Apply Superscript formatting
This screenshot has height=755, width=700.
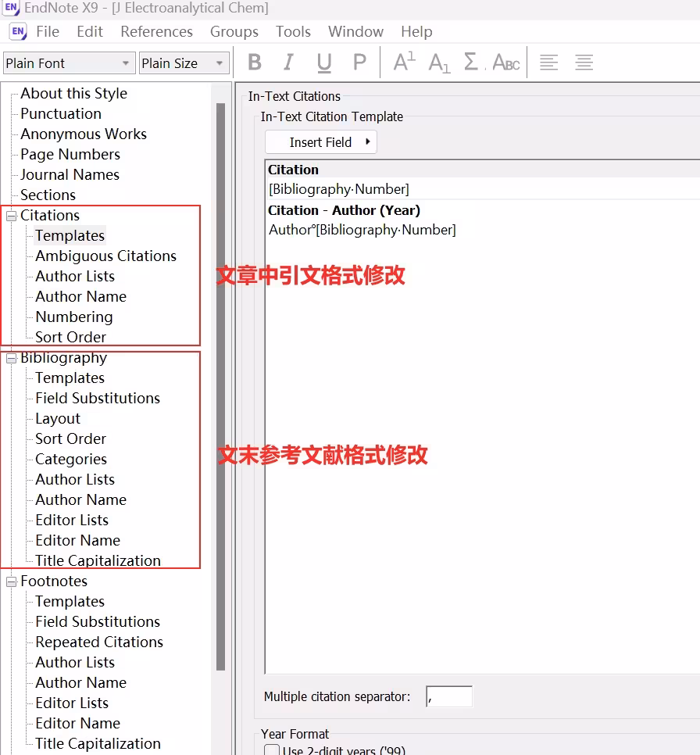[x=404, y=62]
